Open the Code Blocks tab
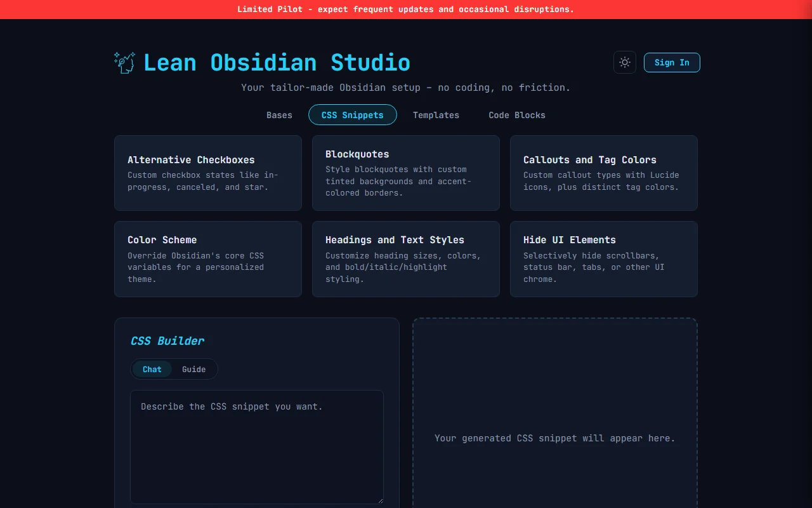 tap(516, 115)
